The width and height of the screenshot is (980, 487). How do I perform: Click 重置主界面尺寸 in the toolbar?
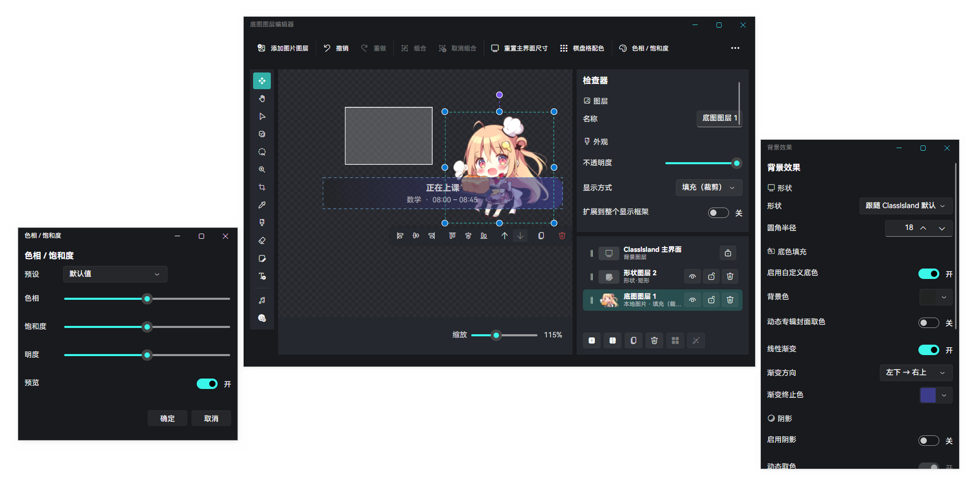tap(520, 48)
